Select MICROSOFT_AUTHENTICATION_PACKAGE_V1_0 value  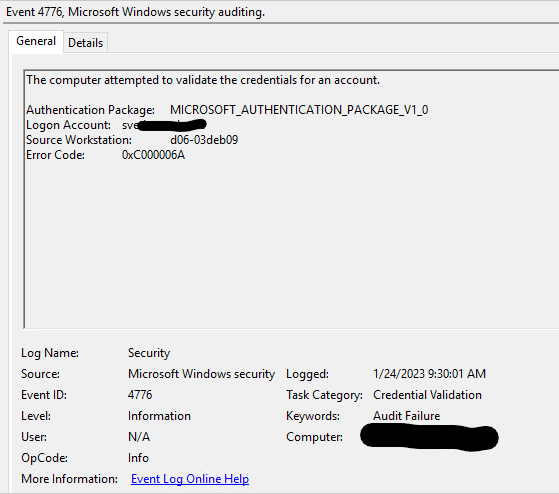tap(299, 110)
